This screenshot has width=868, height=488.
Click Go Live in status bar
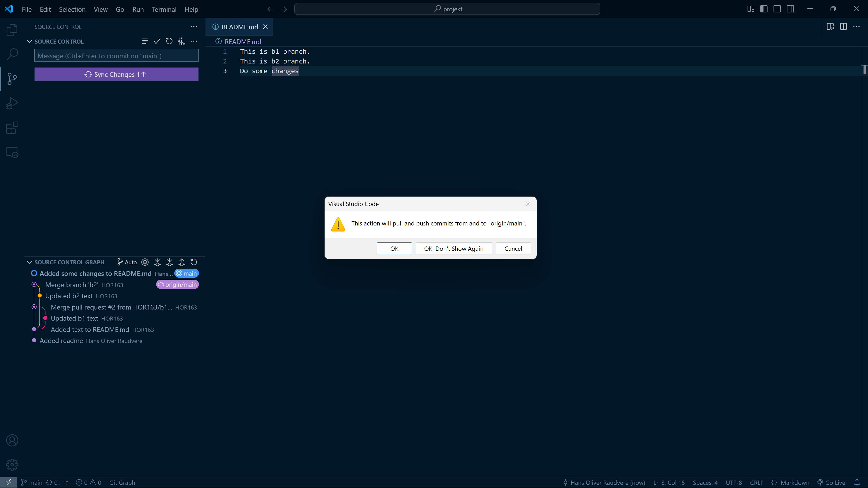(831, 482)
